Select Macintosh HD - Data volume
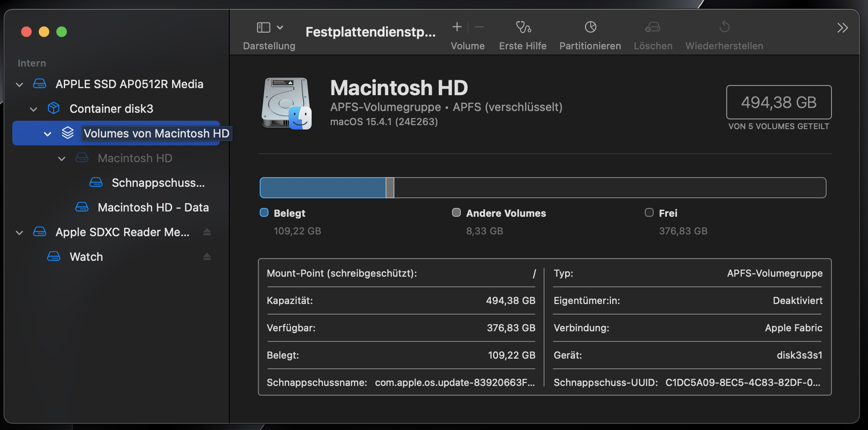The height and width of the screenshot is (430, 868). click(153, 208)
